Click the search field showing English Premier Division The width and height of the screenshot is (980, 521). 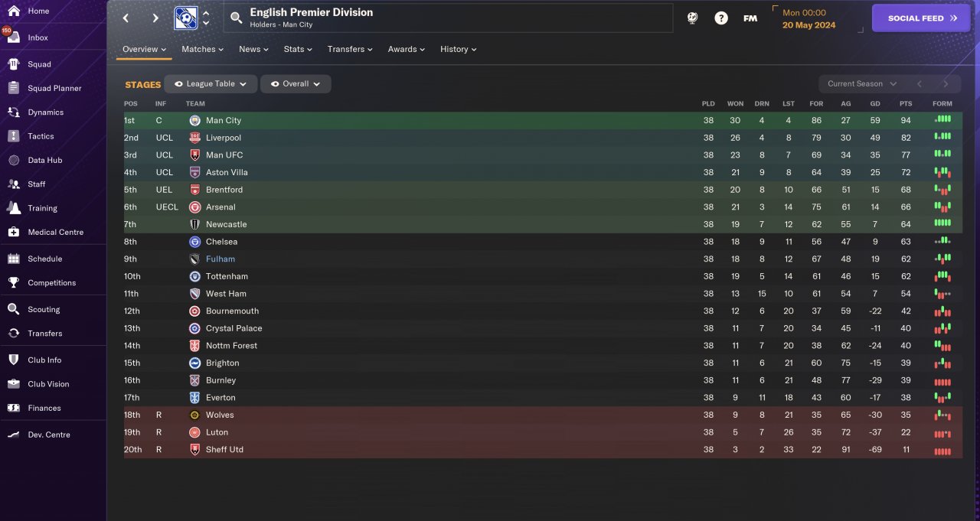[448, 18]
